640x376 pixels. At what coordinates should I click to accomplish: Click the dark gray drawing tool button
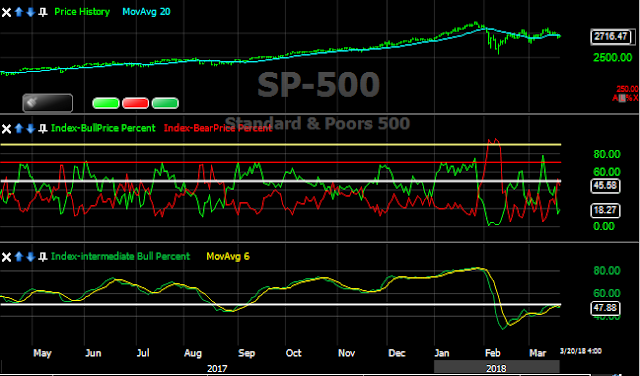(48, 103)
